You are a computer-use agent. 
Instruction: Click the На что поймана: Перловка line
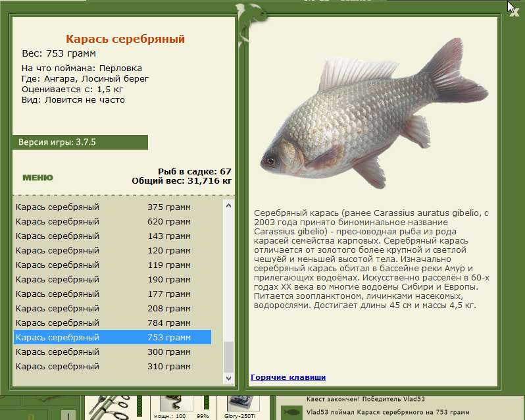coord(82,68)
